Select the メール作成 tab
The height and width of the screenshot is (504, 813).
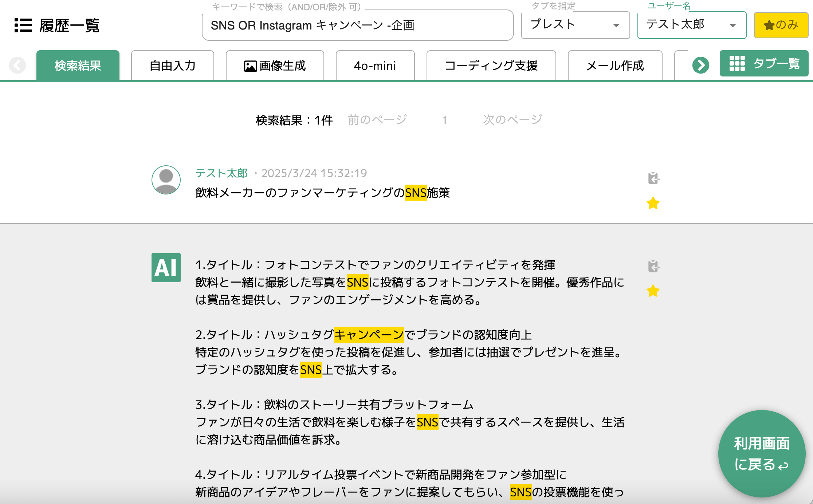(615, 66)
